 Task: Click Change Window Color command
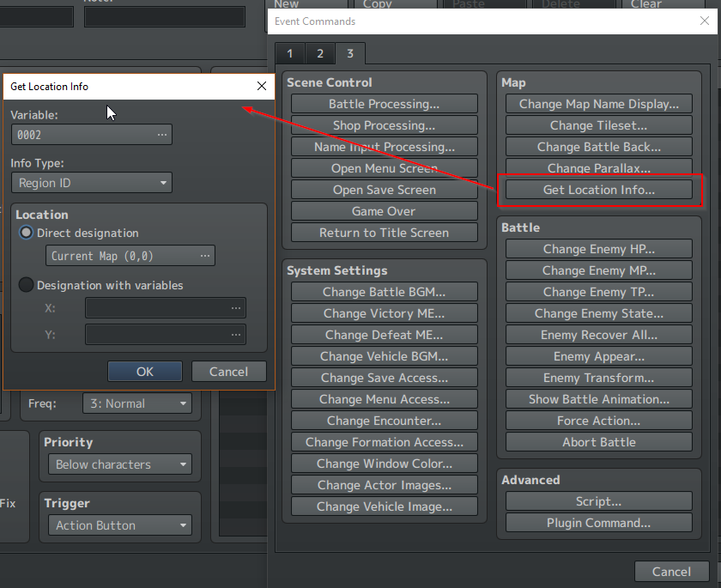(x=384, y=464)
